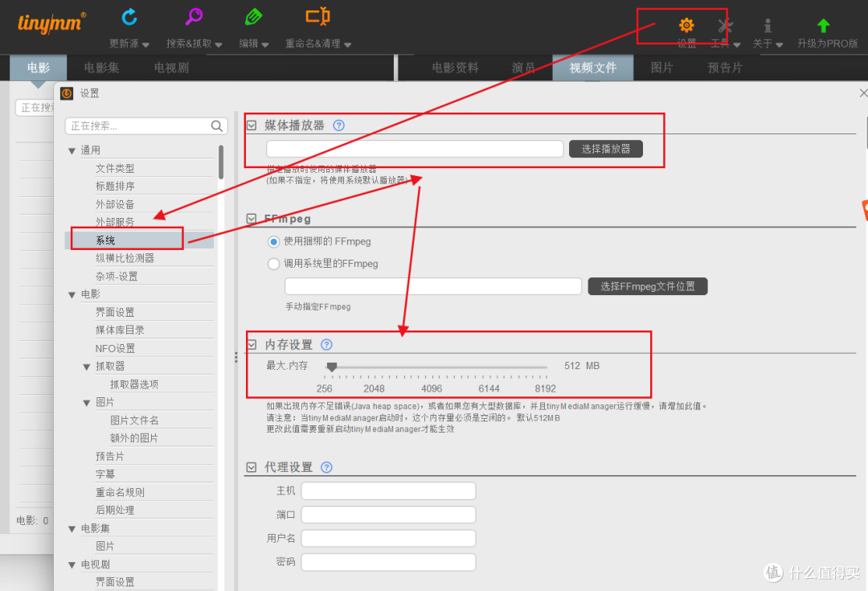This screenshot has height=591, width=868.
Task: Click the 重命名&清理 icon
Action: [317, 17]
